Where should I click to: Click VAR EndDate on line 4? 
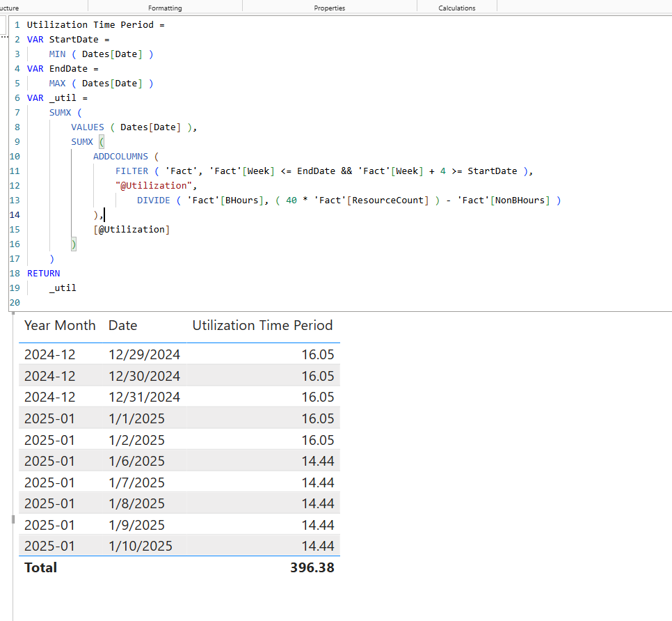[57, 69]
